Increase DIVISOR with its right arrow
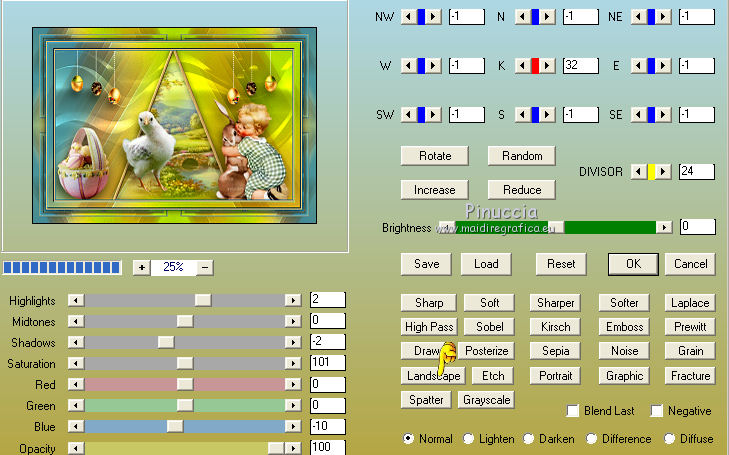The width and height of the screenshot is (729, 455). point(663,171)
